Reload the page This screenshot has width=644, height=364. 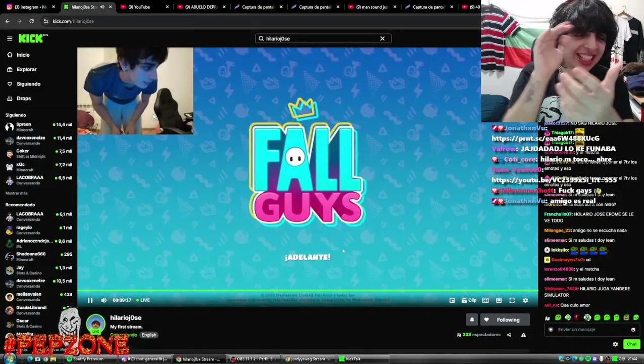(31, 21)
